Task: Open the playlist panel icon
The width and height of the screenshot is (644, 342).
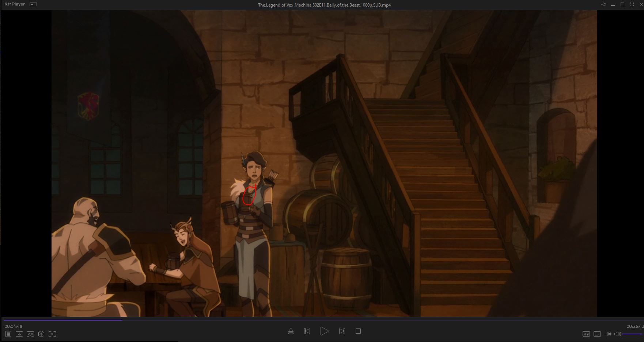Action: (x=8, y=334)
